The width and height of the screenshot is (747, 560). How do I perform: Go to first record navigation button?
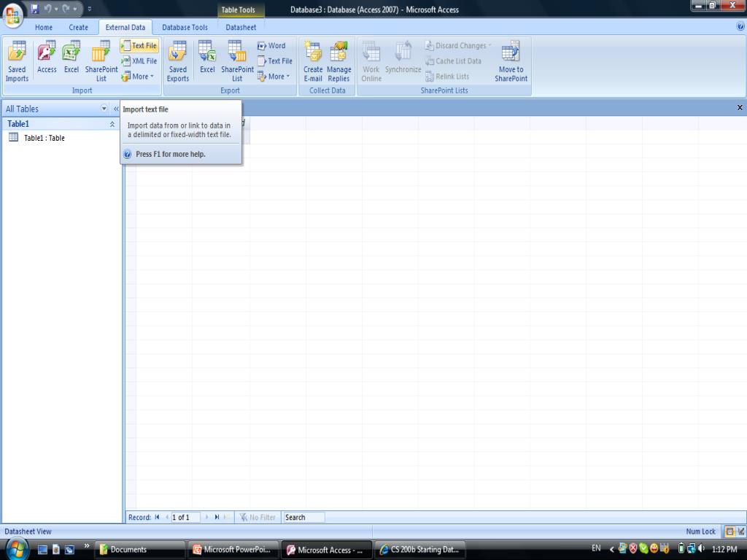pos(158,517)
